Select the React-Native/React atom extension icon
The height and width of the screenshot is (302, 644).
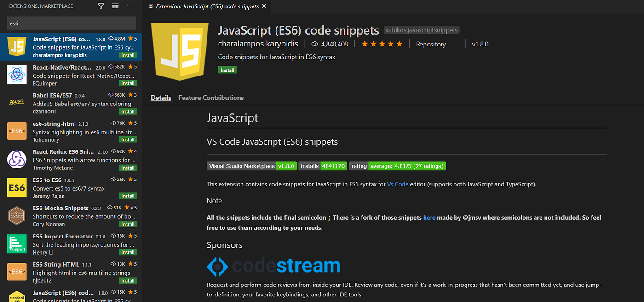(17, 75)
